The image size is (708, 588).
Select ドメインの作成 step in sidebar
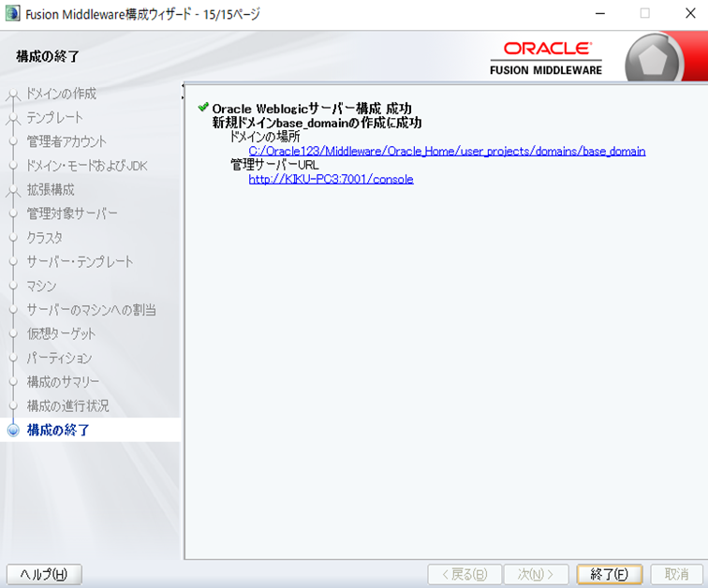pyautogui.click(x=61, y=94)
